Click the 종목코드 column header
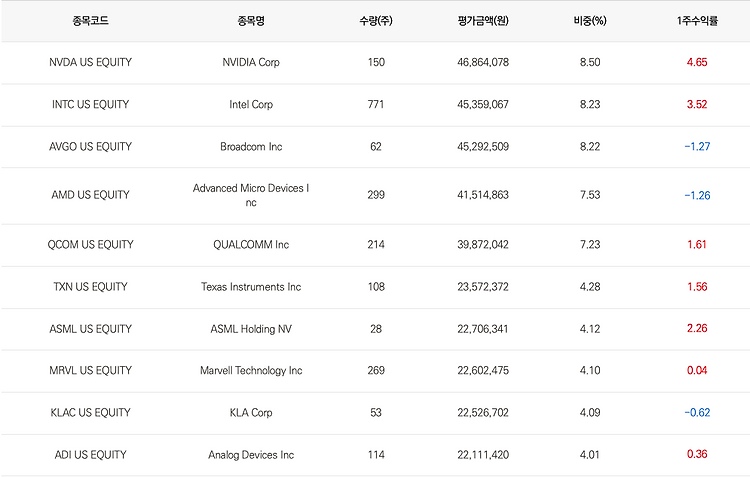This screenshot has height=477, width=750. click(x=90, y=21)
